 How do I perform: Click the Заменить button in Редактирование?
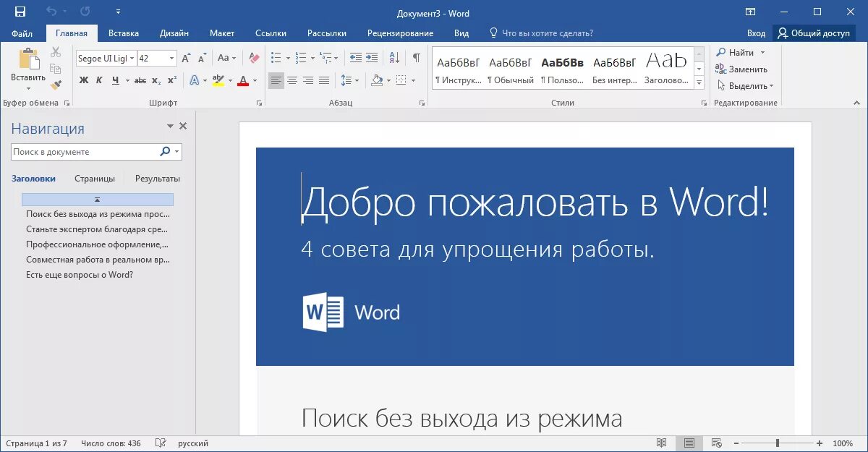(743, 69)
